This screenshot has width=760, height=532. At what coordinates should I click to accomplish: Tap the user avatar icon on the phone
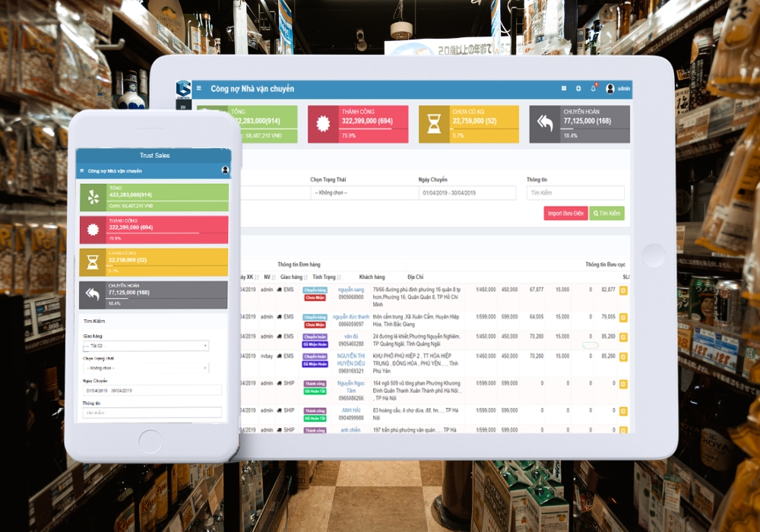click(225, 170)
